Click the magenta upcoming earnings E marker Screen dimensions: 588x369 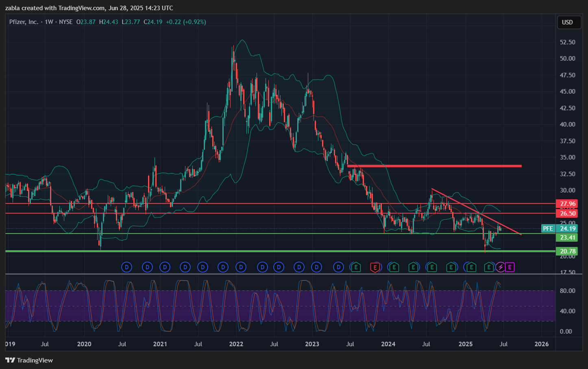[510, 267]
